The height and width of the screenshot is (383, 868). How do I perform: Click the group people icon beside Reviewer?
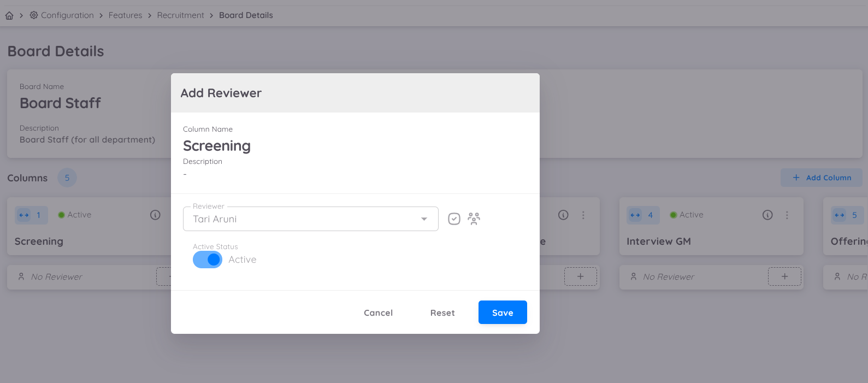474,219
